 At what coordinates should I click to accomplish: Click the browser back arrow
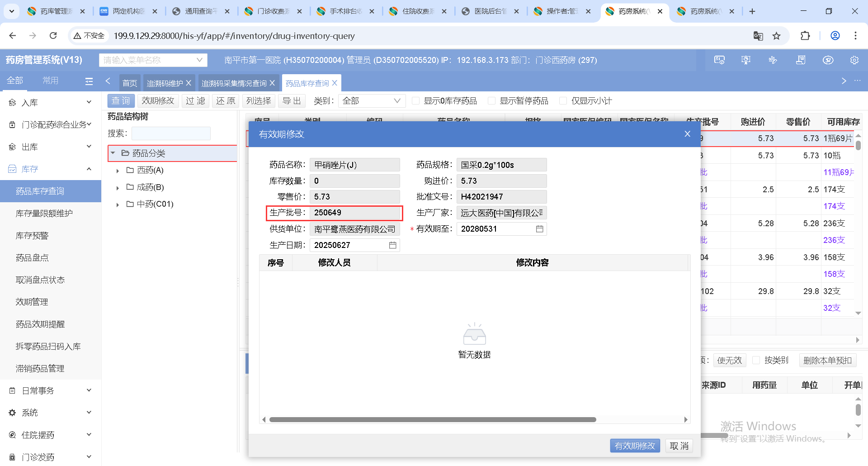click(13, 36)
